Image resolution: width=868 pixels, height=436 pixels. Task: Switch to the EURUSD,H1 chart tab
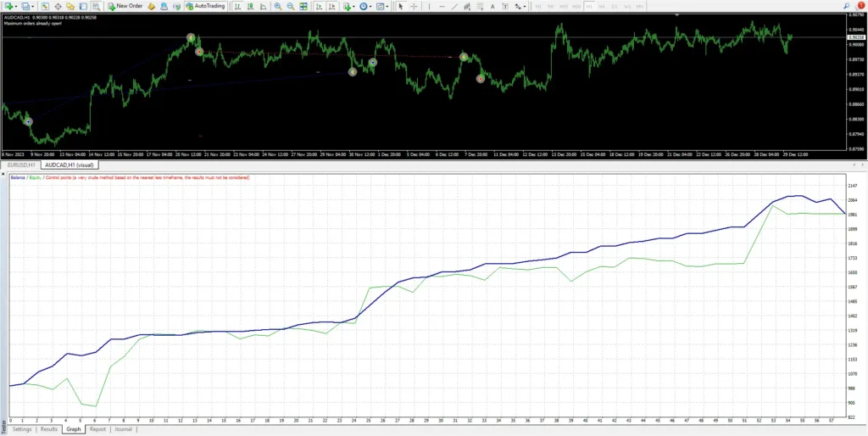click(21, 165)
